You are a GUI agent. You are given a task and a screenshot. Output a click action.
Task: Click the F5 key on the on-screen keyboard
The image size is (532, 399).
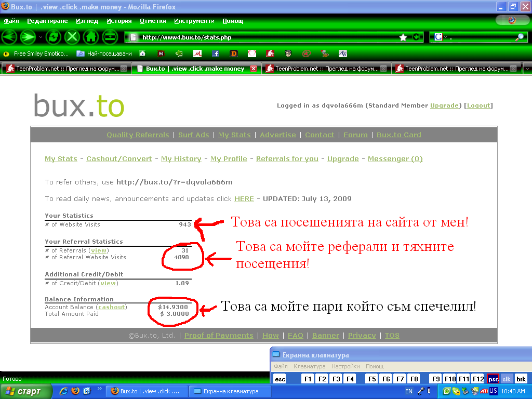click(x=372, y=379)
